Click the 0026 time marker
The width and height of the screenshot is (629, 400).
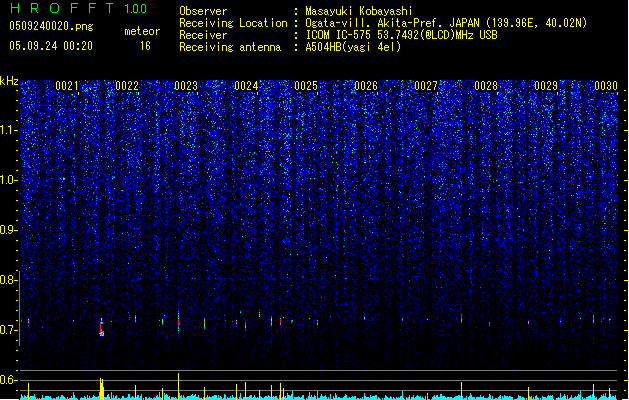pos(366,86)
